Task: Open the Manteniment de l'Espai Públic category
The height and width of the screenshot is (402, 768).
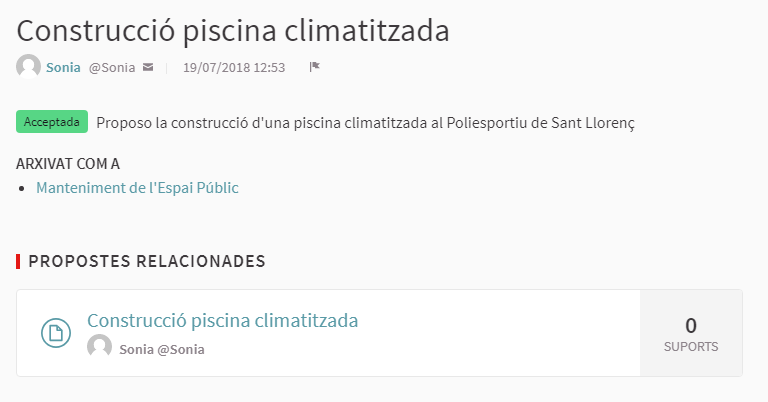Action: (x=137, y=188)
